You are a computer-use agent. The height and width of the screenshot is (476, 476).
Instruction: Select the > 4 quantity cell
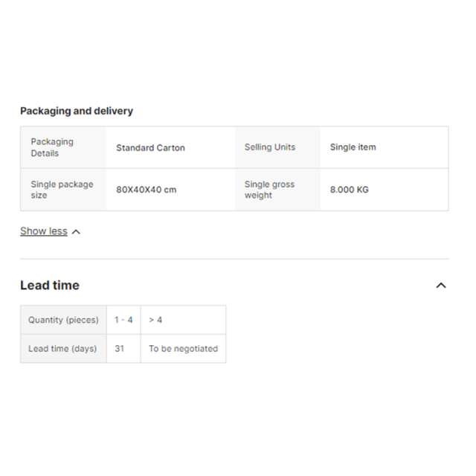pos(184,320)
